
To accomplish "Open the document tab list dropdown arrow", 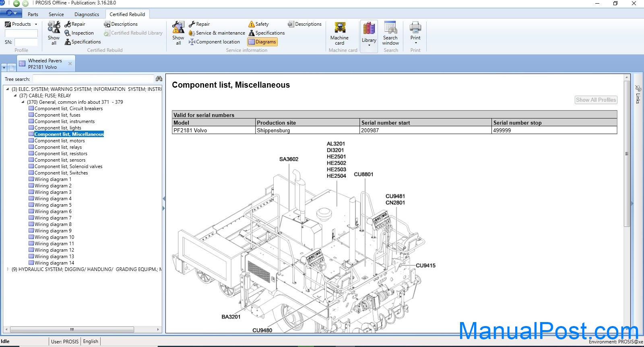I will pos(4,68).
